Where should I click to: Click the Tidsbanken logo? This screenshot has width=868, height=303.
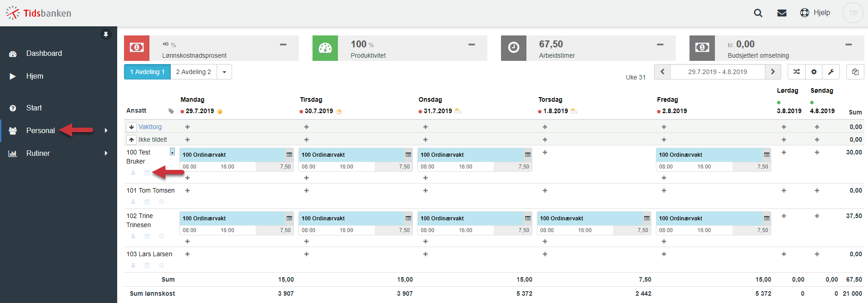(x=39, y=13)
